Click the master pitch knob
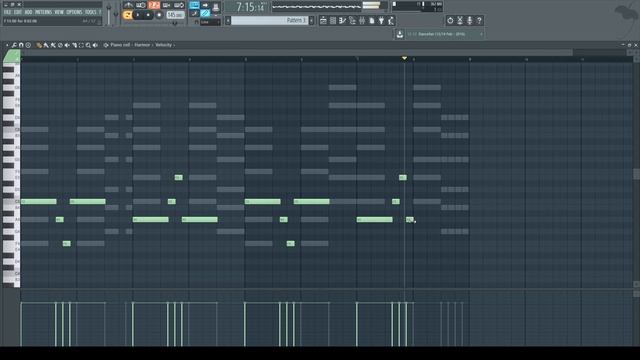Viewport: 640px width, 360px height. [x=116, y=14]
